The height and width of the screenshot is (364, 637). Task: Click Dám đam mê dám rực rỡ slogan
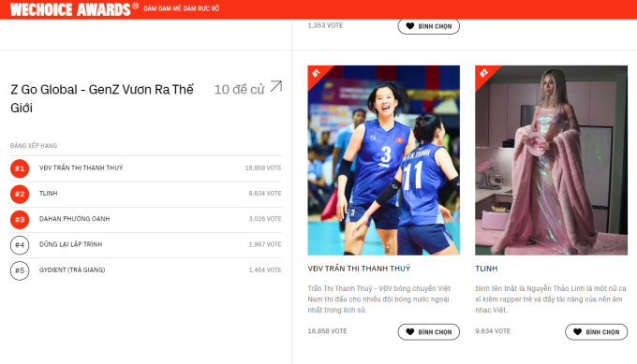tap(181, 8)
